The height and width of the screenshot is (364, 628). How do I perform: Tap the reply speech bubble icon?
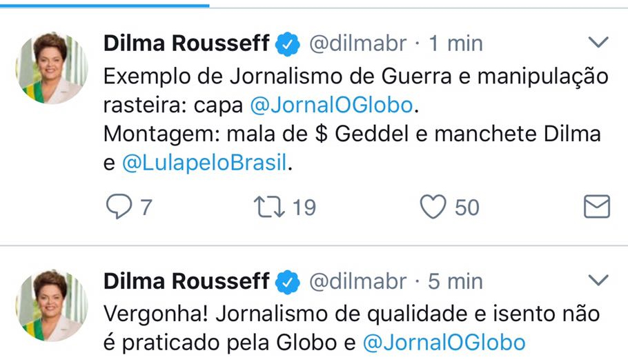click(x=119, y=207)
